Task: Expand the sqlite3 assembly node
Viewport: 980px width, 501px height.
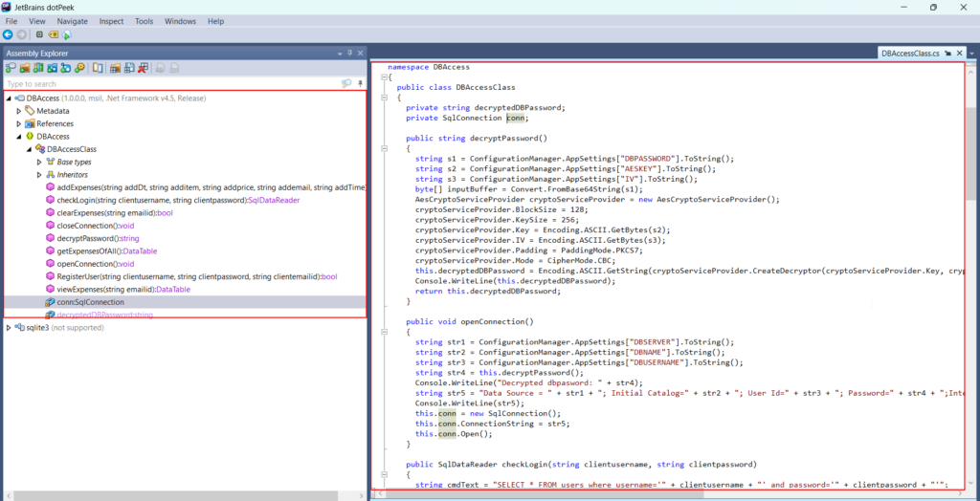Action: tap(9, 327)
